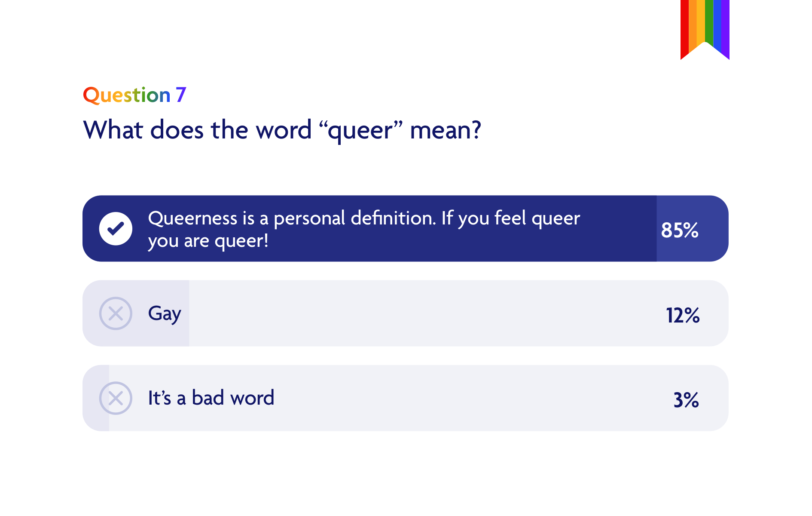Click the empty middle of the bad word result bar
Image resolution: width=812 pixels, height=516 pixels.
point(473,398)
